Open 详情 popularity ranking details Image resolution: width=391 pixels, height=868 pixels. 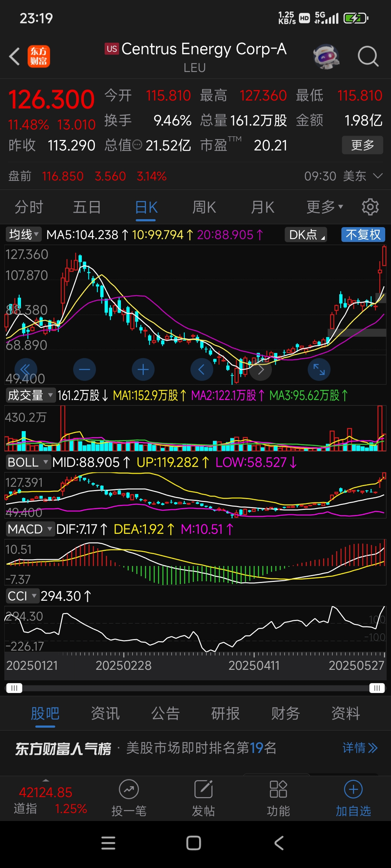tap(360, 748)
